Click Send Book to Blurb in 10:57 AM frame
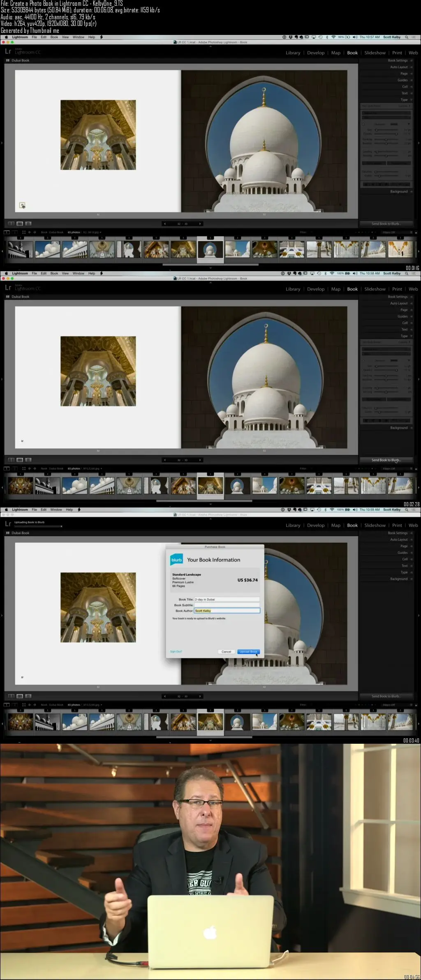Image resolution: width=421 pixels, height=980 pixels. click(386, 224)
